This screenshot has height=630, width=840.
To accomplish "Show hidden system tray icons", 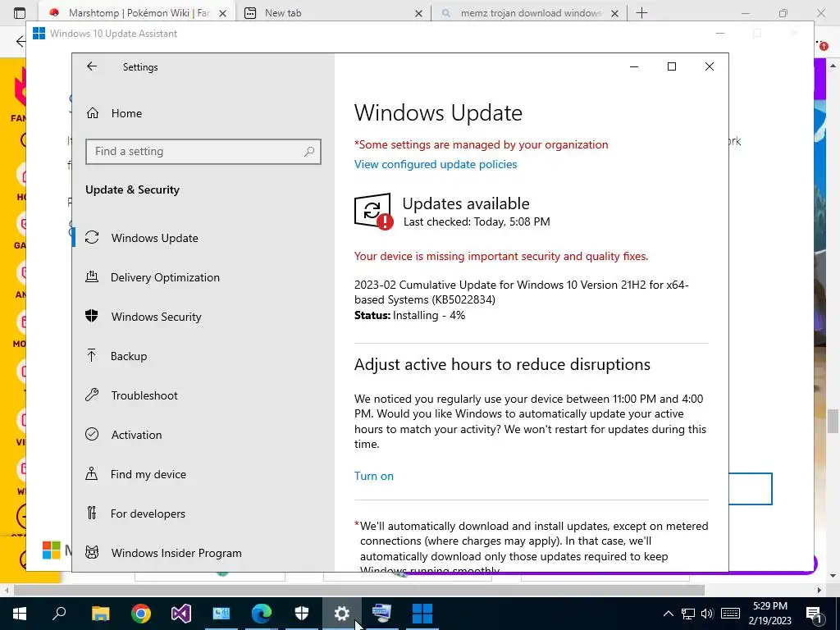I will coord(668,614).
